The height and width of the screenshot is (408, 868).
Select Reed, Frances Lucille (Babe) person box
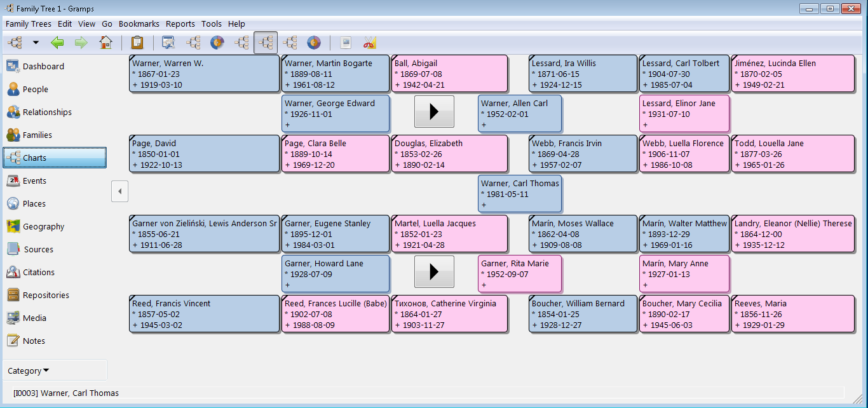(x=335, y=314)
